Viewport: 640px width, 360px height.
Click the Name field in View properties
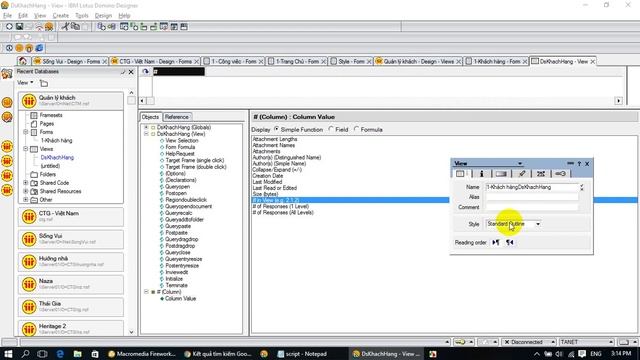[x=532, y=187]
